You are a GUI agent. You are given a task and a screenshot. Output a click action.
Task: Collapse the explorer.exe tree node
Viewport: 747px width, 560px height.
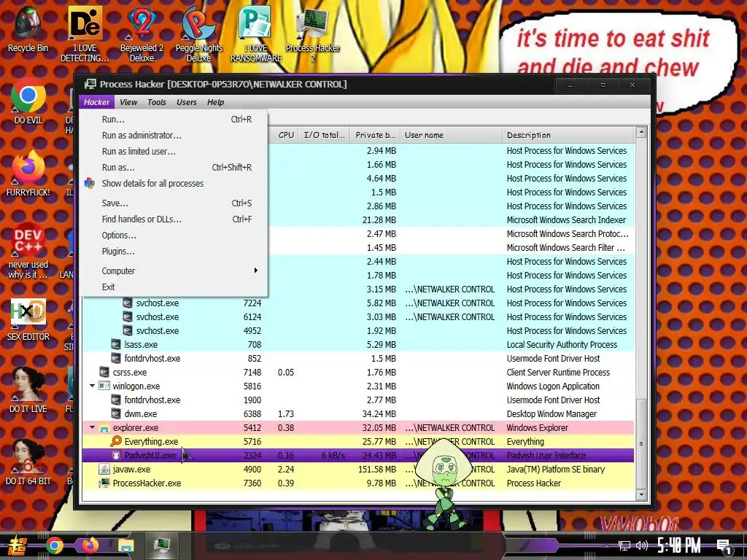[x=92, y=427]
